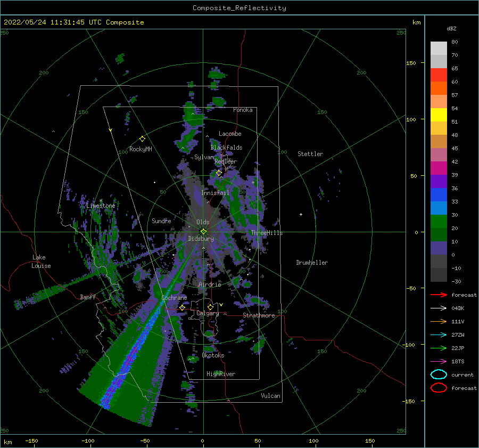Click the ThreeHills city label
Screen dimensions: 479x448
pyautogui.click(x=267, y=233)
